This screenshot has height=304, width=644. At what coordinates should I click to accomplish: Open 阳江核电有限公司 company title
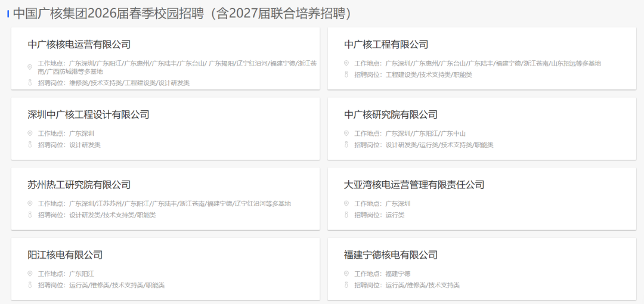click(x=65, y=255)
